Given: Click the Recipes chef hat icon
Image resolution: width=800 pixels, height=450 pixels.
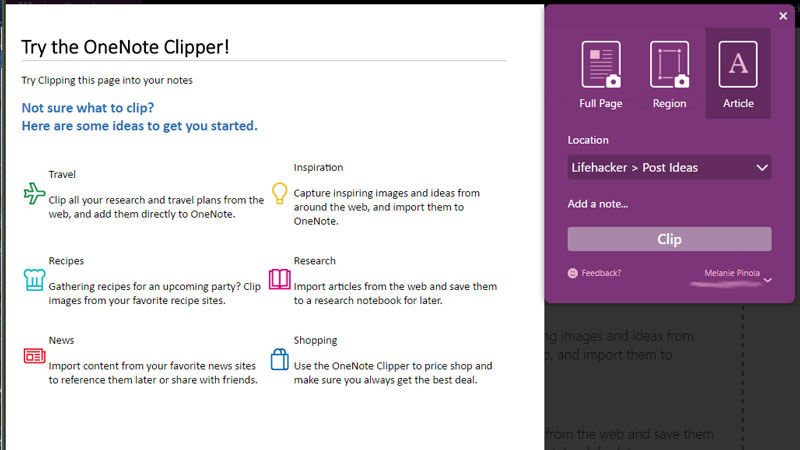Looking at the screenshot, I should [34, 280].
